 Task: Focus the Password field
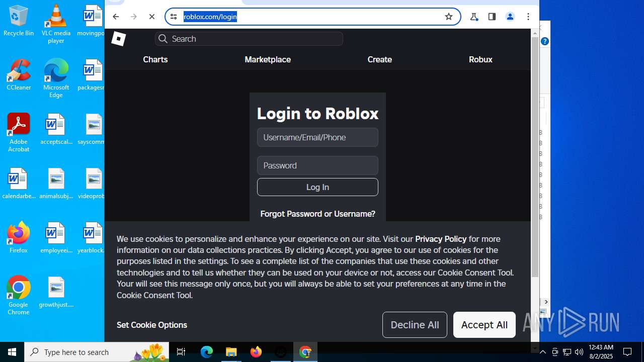point(317,165)
